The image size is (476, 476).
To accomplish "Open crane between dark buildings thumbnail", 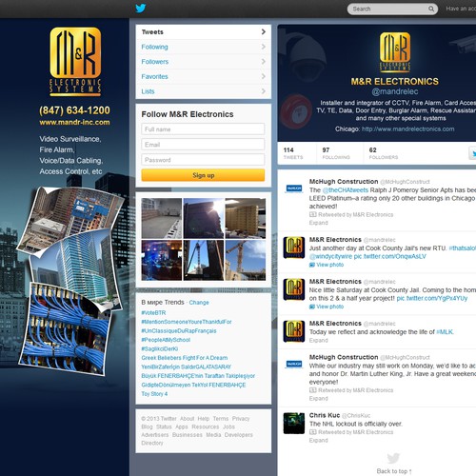I will click(204, 260).
